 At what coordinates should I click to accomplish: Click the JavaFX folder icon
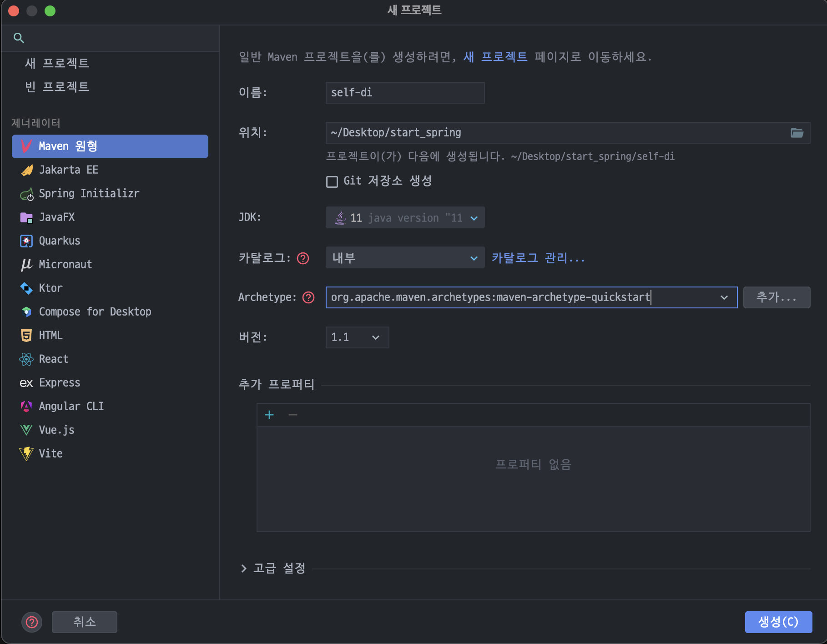pos(26,217)
